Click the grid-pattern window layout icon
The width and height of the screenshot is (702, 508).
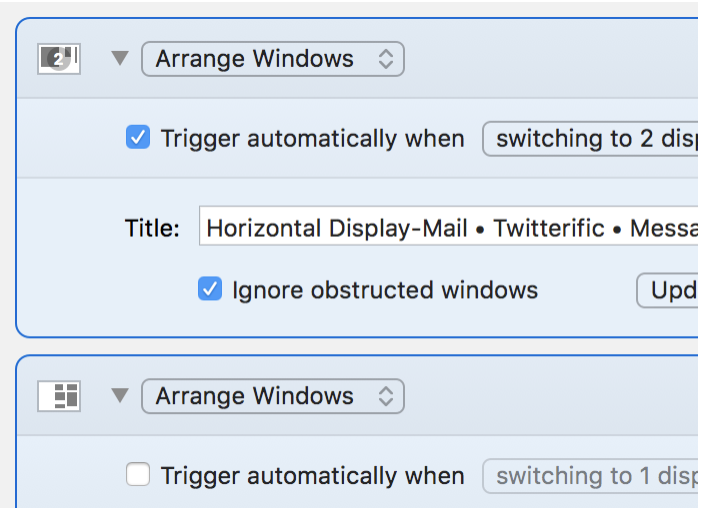[x=59, y=396]
